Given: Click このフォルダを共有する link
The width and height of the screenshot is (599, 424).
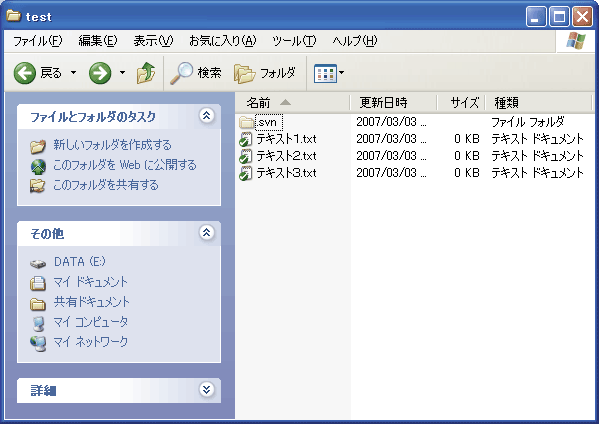Looking at the screenshot, I should click(x=105, y=185).
